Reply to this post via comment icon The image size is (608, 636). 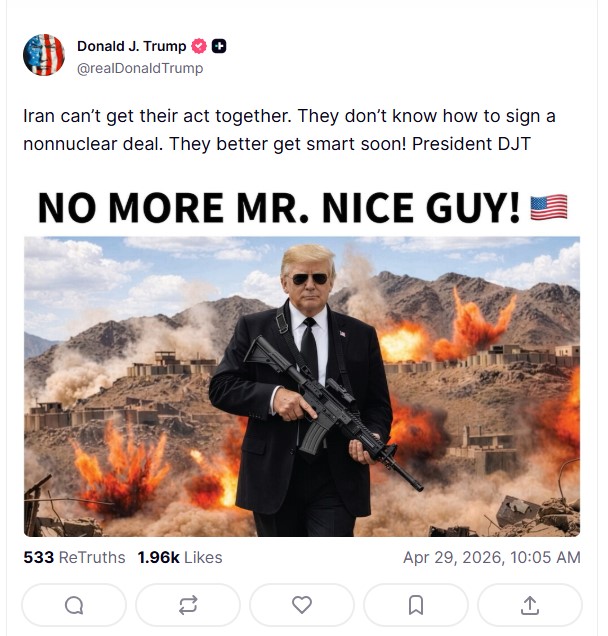[74, 604]
